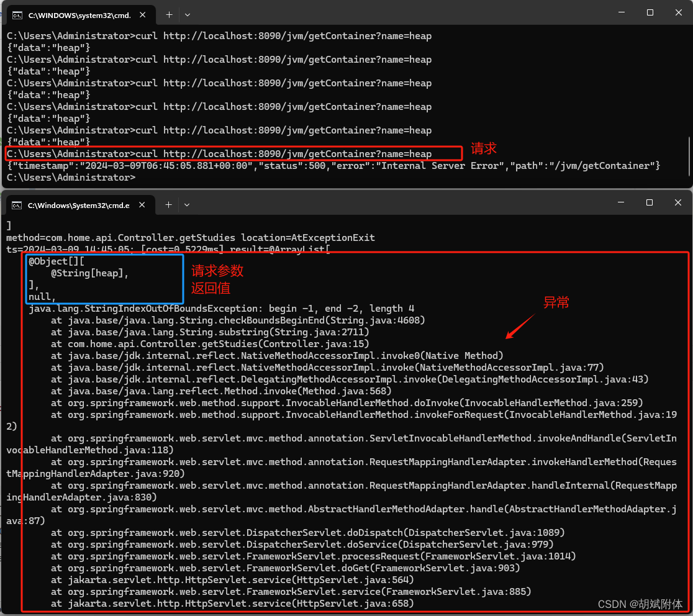This screenshot has width=693, height=616.
Task: Close the bottom terminal window
Action: click(x=678, y=202)
